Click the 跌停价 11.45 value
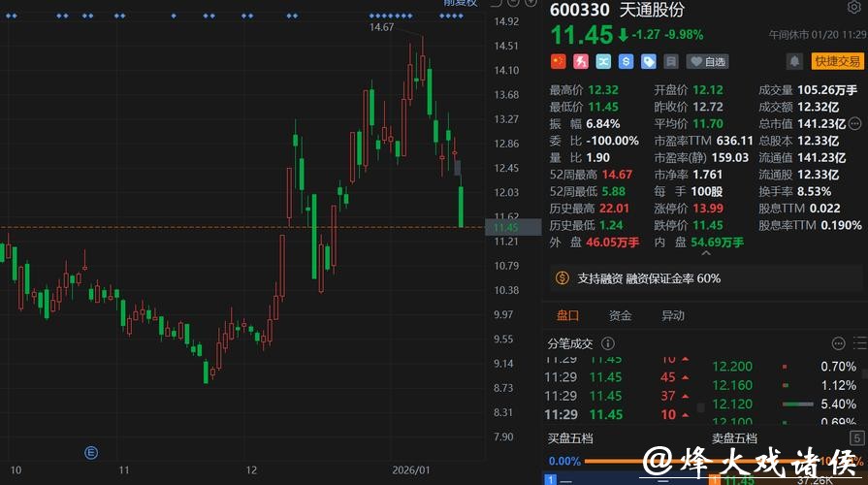The image size is (868, 485). coord(708,225)
